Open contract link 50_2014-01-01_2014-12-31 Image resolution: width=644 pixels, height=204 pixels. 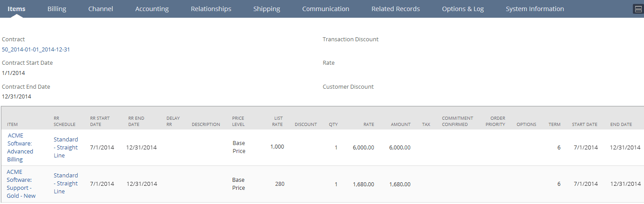point(36,50)
